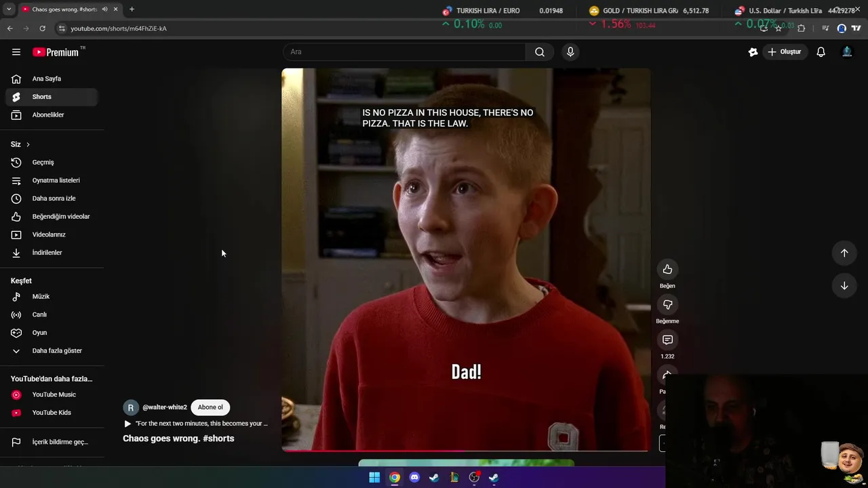868x488 pixels.
Task: Open Windows Start menu
Action: [374, 478]
